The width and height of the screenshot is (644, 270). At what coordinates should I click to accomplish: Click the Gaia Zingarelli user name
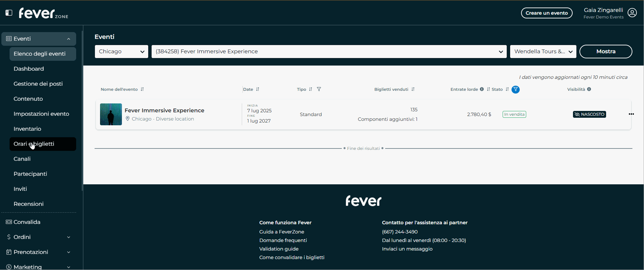pyautogui.click(x=603, y=10)
